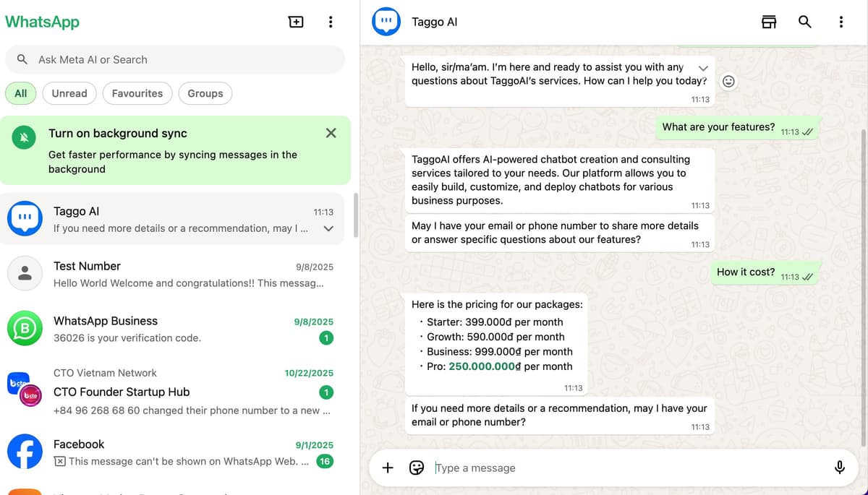Open the sticker and emoji picker
The height and width of the screenshot is (495, 868).
coord(417,468)
